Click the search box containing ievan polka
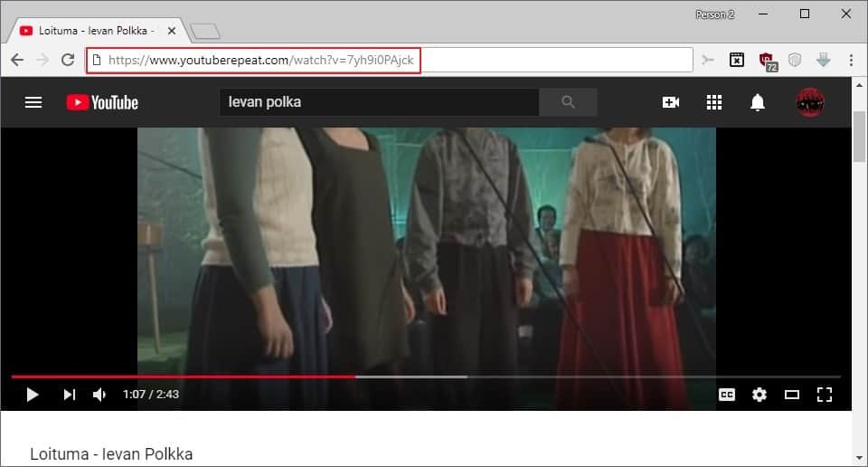868x467 pixels. coord(379,102)
